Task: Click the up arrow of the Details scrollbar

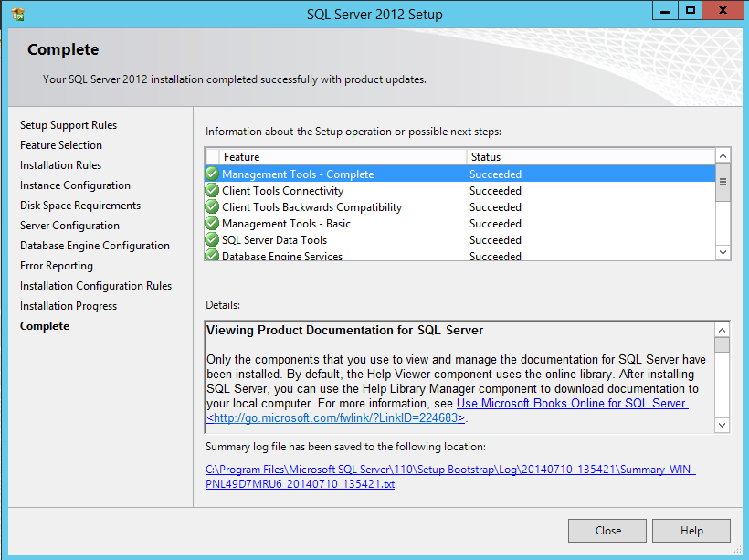Action: point(723,330)
